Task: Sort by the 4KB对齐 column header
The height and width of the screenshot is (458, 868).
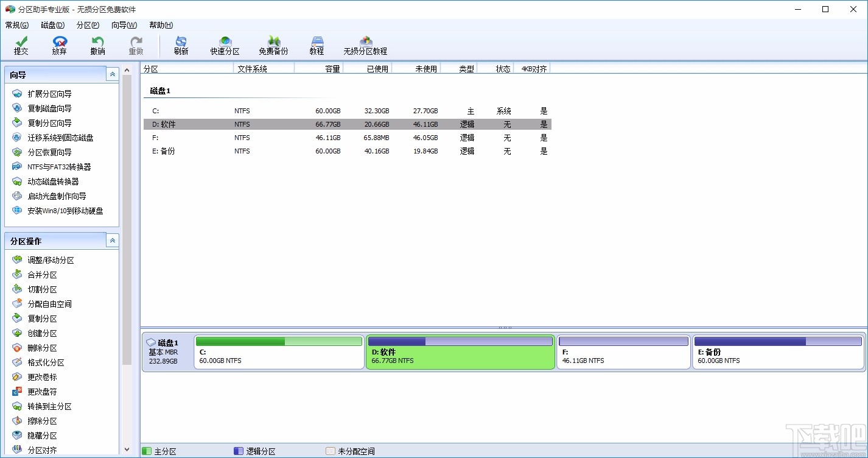Action: (x=531, y=69)
